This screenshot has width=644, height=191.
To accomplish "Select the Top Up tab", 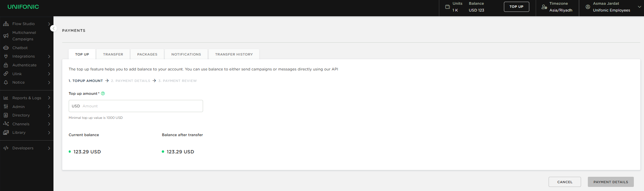I will click(82, 54).
